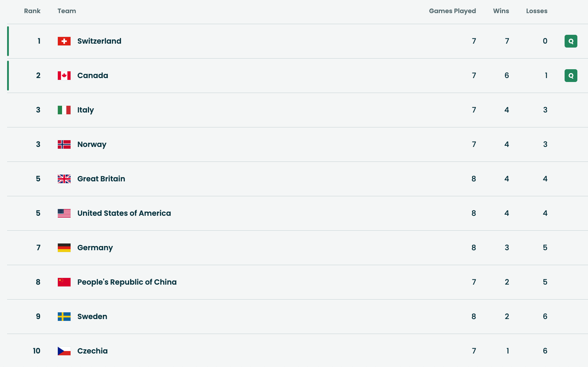The width and height of the screenshot is (588, 367).
Task: Click the Games Played column header
Action: (452, 11)
